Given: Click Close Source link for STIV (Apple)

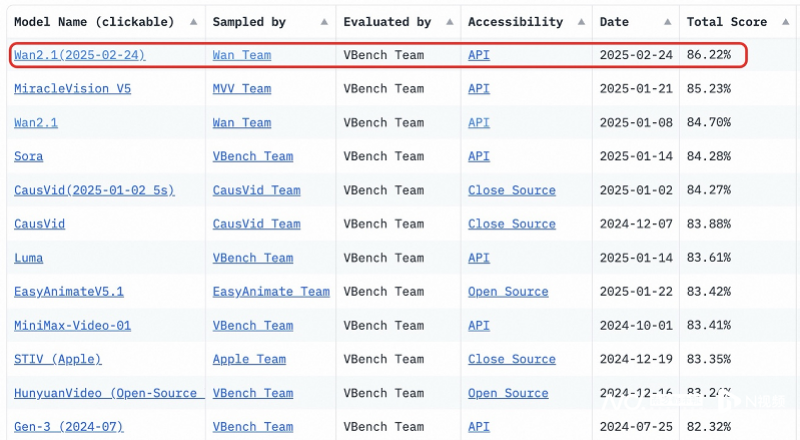Looking at the screenshot, I should click(512, 359).
